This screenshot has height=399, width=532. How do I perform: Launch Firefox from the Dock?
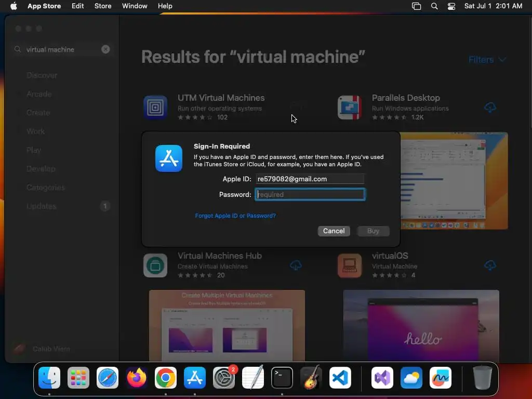click(x=137, y=378)
